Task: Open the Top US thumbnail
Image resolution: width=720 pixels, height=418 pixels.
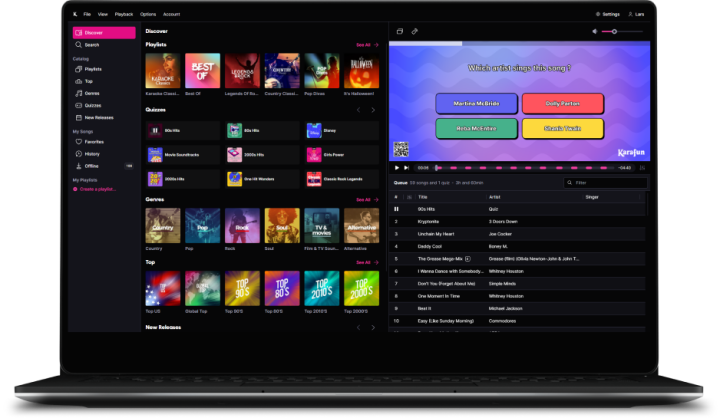Action: click(163, 288)
